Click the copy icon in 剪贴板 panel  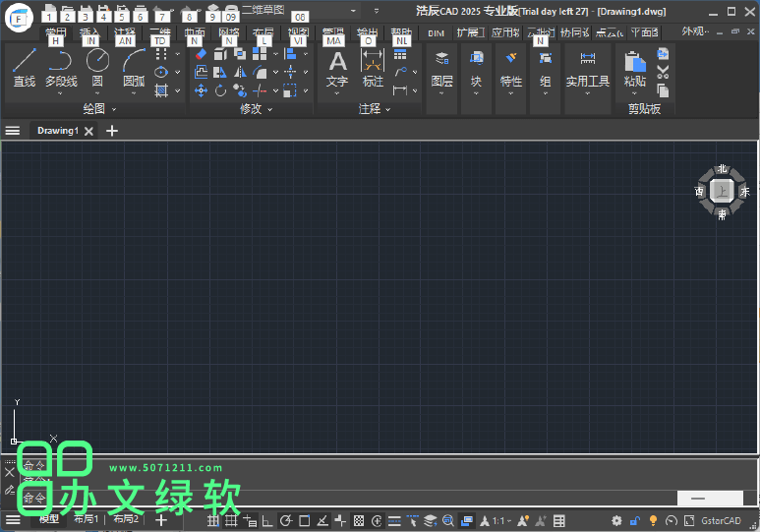[x=663, y=90]
